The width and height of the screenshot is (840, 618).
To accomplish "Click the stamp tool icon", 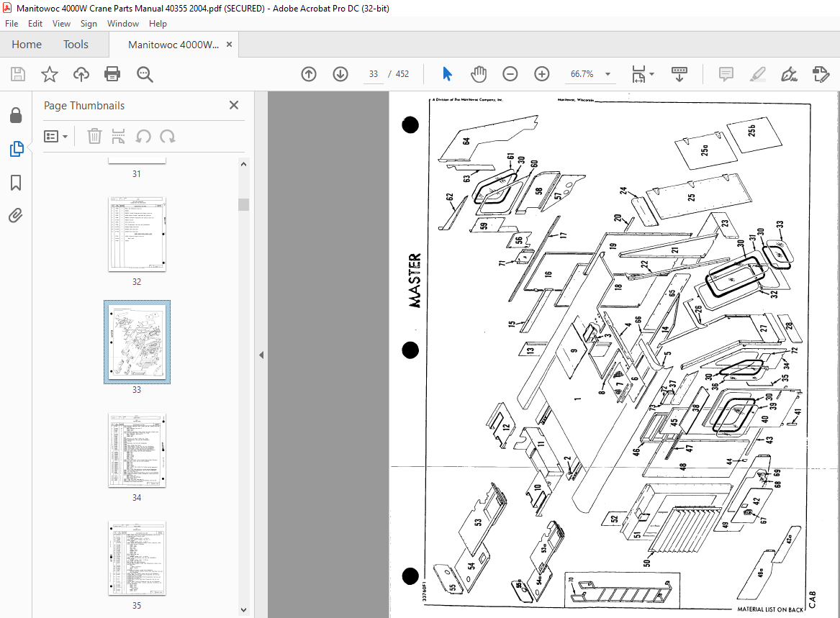I will coord(821,74).
